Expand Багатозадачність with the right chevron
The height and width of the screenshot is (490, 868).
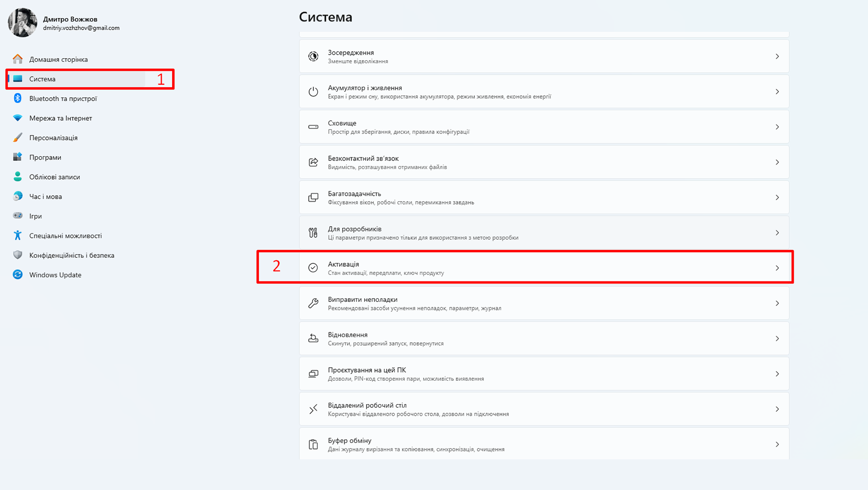(777, 198)
